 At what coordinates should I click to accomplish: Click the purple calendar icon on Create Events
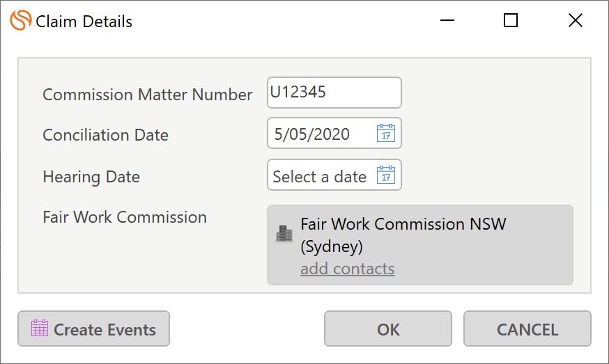point(40,329)
